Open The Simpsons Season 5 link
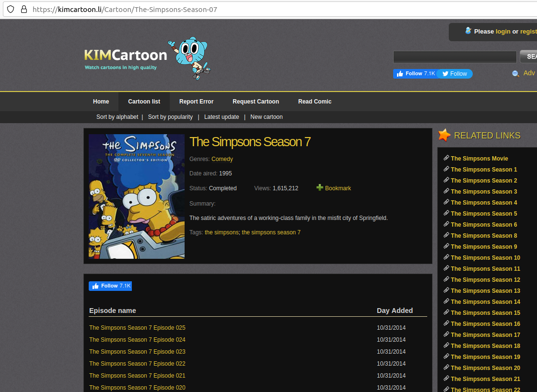The width and height of the screenshot is (537, 392). pyautogui.click(x=484, y=214)
